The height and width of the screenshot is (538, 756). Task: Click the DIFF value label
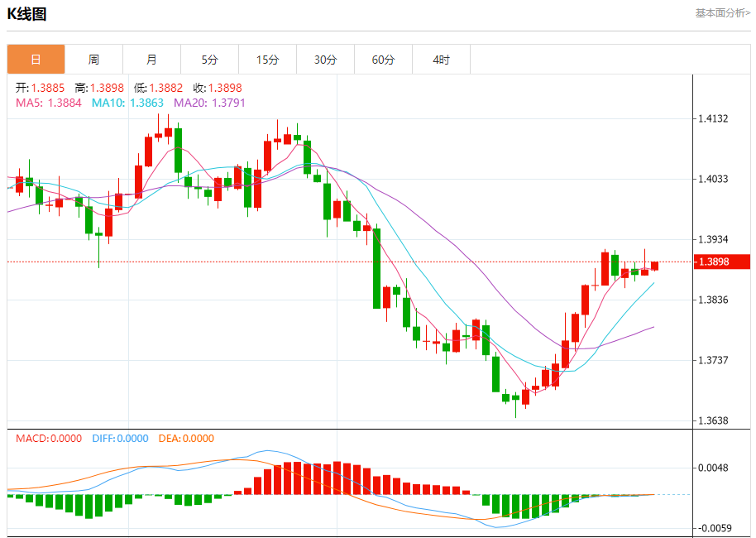(120, 439)
